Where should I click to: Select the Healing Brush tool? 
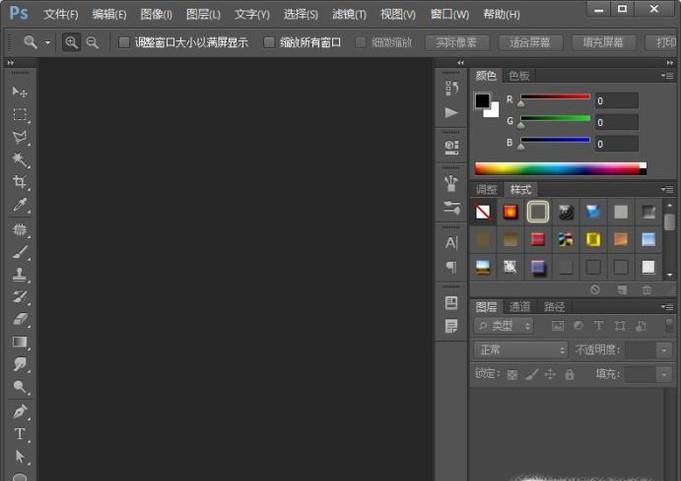pos(20,229)
